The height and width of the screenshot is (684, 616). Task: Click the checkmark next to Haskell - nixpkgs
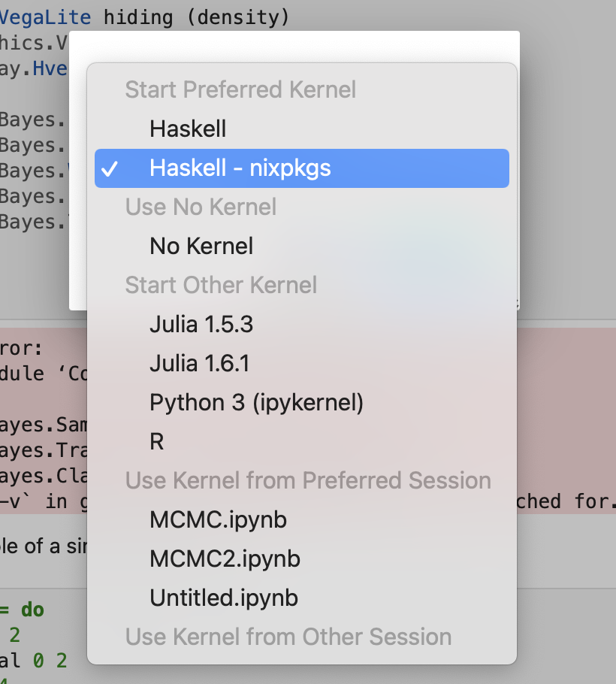[110, 168]
